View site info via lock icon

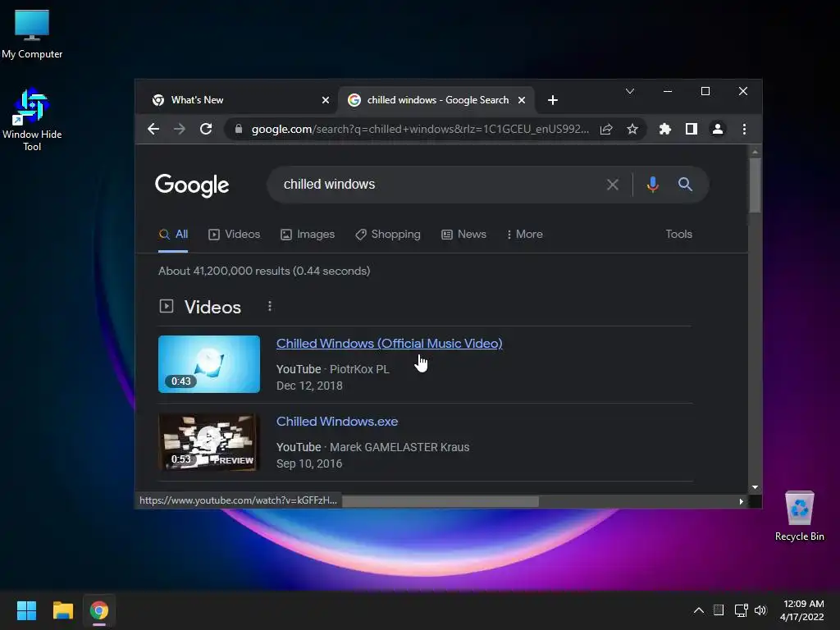pos(239,129)
